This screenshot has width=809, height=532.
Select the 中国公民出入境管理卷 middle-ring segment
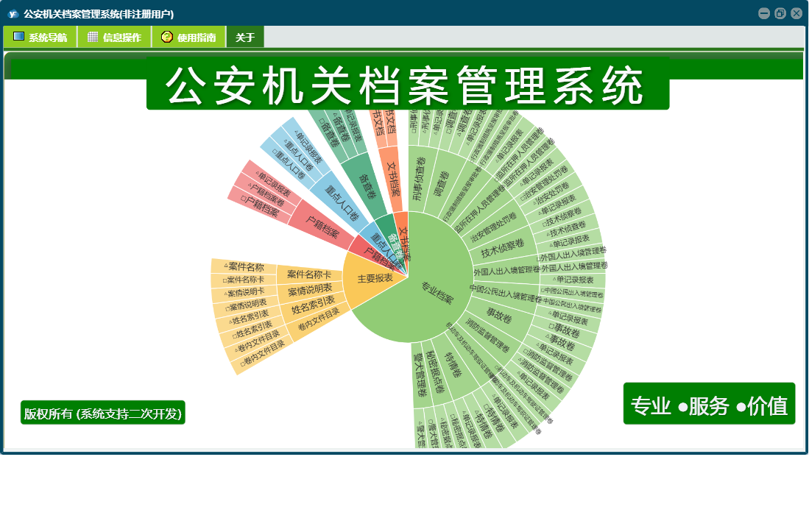(506, 294)
